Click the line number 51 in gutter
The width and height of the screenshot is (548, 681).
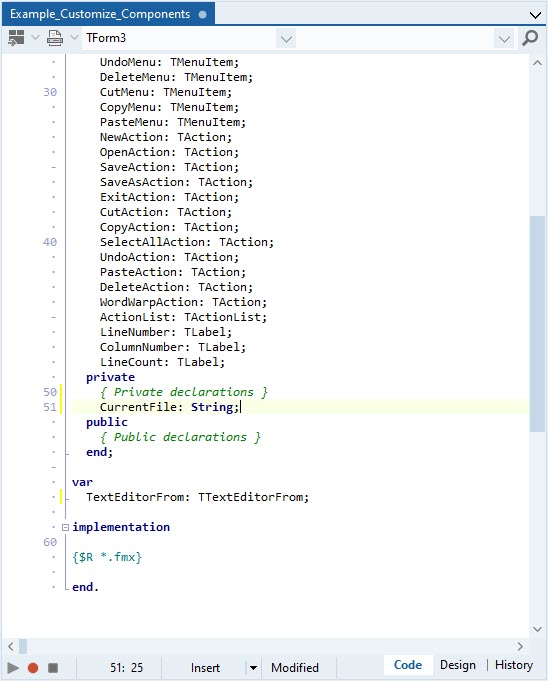click(50, 407)
